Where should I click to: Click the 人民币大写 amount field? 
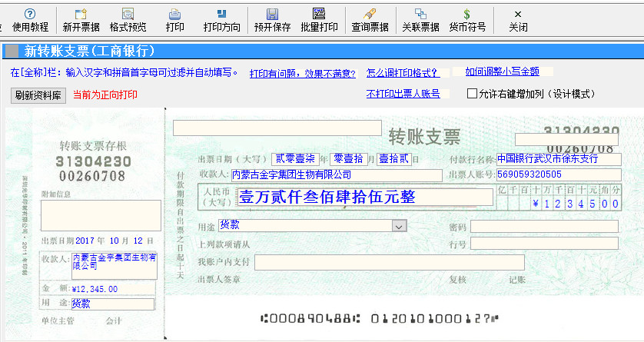click(x=365, y=197)
